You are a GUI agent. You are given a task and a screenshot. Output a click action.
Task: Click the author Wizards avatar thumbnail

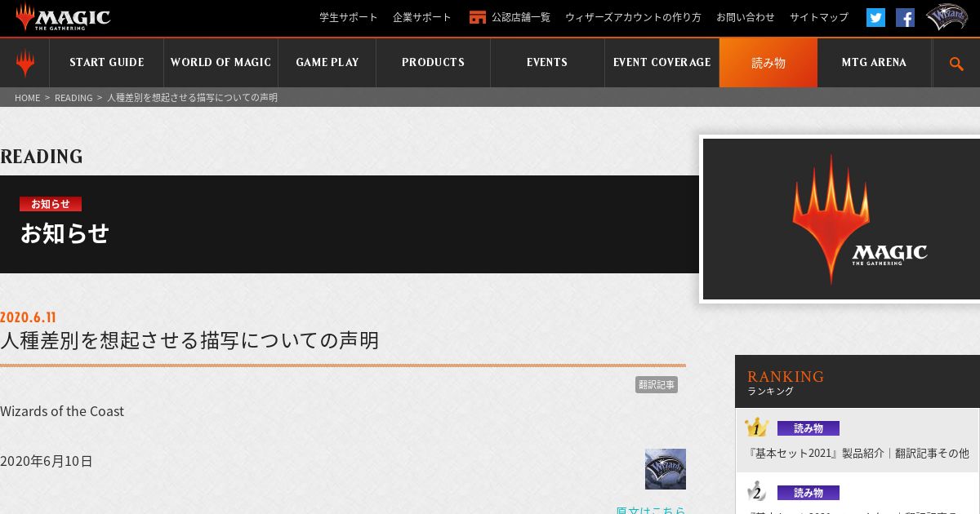point(666,469)
